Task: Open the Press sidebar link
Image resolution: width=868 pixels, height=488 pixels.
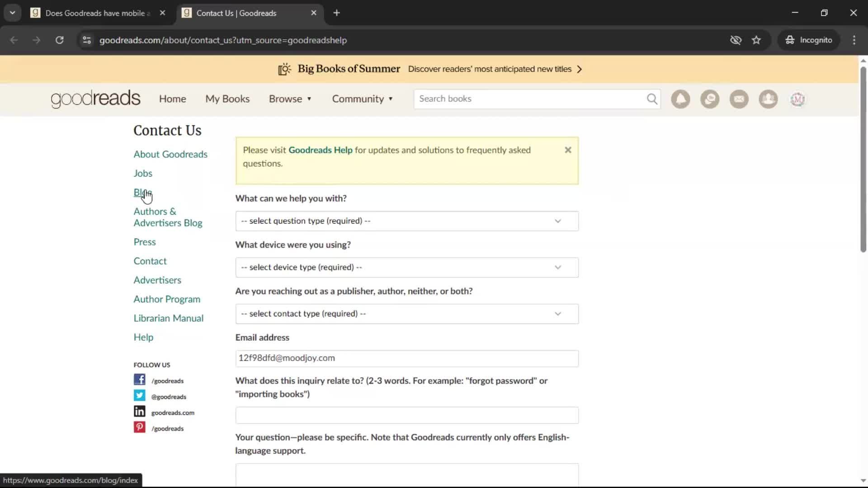Action: pos(145,242)
